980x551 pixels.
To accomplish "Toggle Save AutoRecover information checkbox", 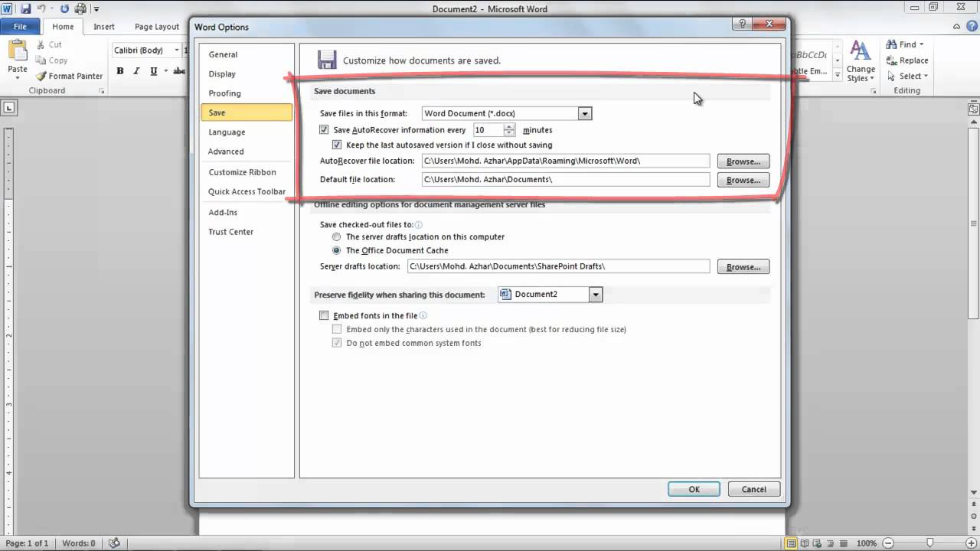I will pyautogui.click(x=324, y=130).
